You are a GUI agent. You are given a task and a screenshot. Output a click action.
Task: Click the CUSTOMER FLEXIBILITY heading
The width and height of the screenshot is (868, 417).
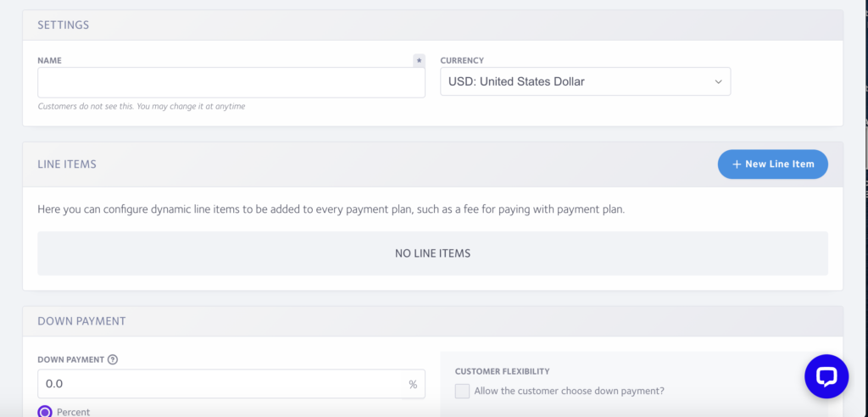tap(502, 371)
